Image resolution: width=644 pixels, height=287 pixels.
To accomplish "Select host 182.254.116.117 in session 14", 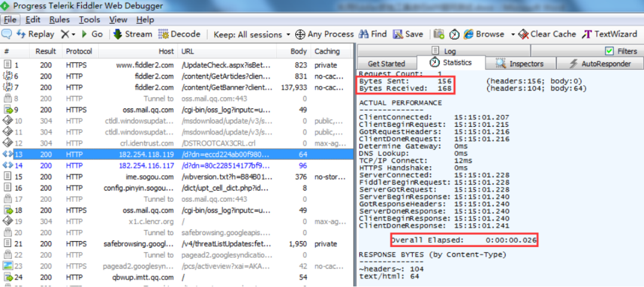I will click(146, 166).
